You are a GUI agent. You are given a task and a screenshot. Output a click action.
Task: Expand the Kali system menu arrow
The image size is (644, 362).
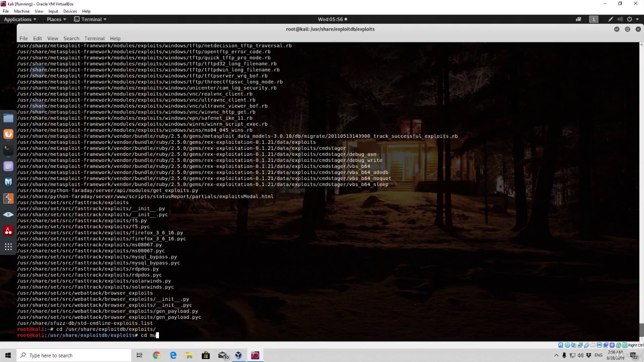pyautogui.click(x=636, y=19)
